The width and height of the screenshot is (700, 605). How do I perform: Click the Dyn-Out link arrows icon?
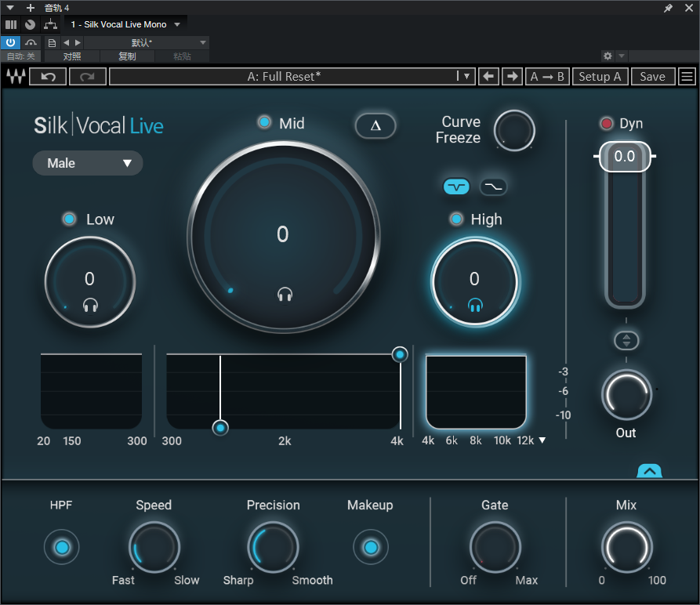coord(626,341)
